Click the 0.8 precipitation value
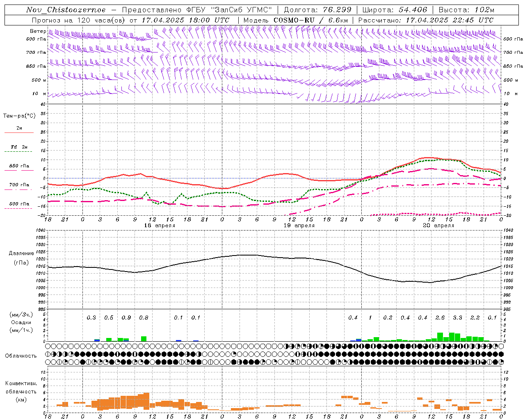This screenshot has width=525, height=420. coord(144,318)
